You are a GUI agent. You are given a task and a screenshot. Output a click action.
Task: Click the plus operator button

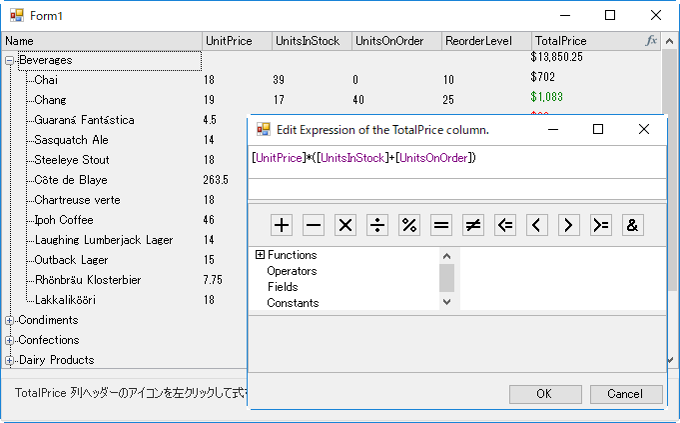click(x=281, y=225)
